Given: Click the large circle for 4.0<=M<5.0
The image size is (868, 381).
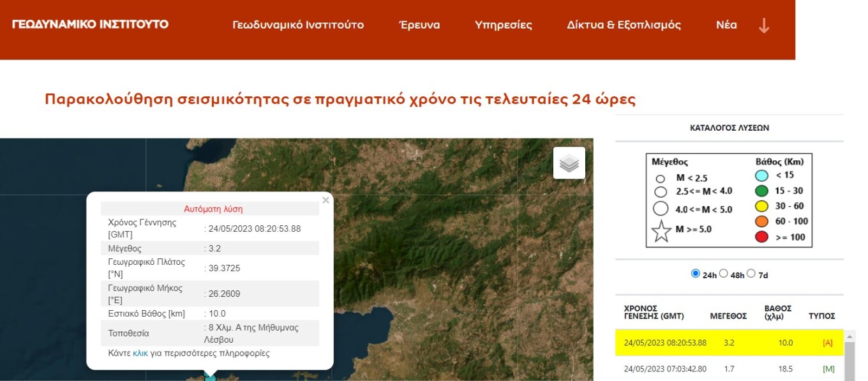Looking at the screenshot, I should [661, 209].
